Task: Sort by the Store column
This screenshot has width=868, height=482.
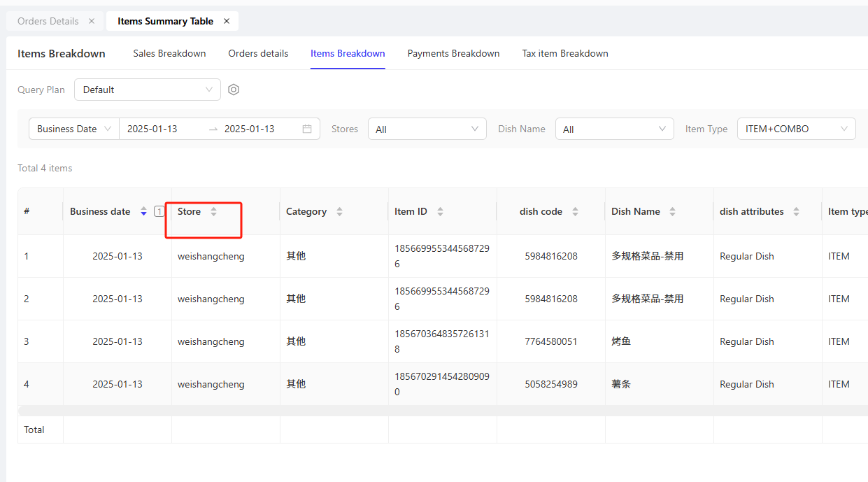Action: (x=213, y=211)
